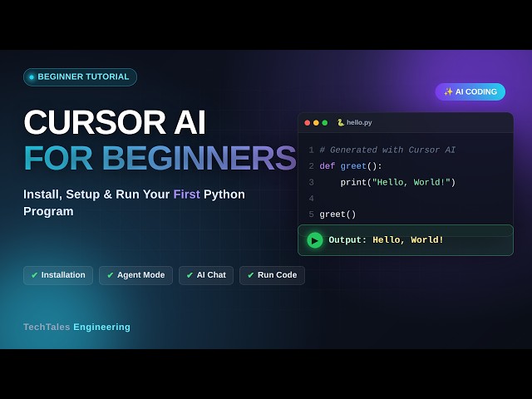Click the AI CODING badge
The height and width of the screenshot is (399, 532).
point(470,92)
